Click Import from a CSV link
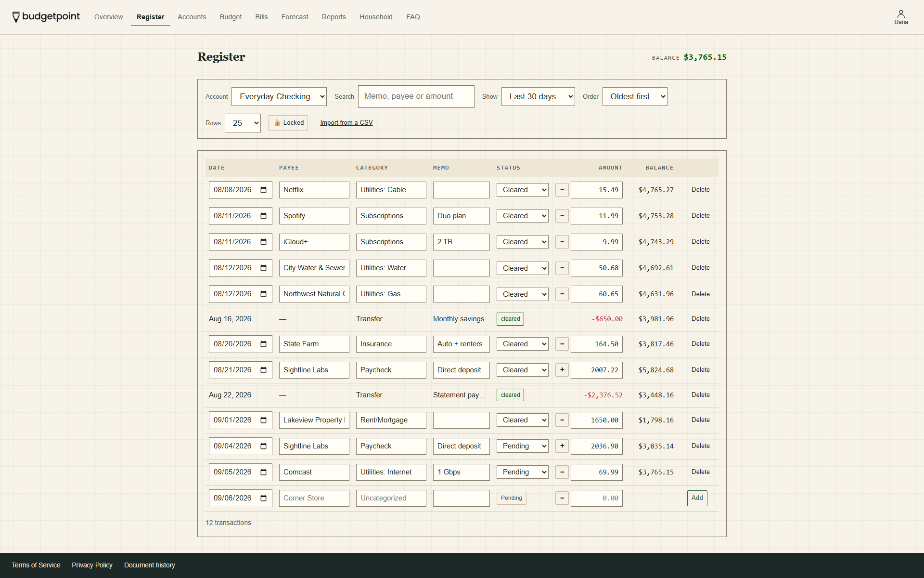This screenshot has height=578, width=924. 346,123
